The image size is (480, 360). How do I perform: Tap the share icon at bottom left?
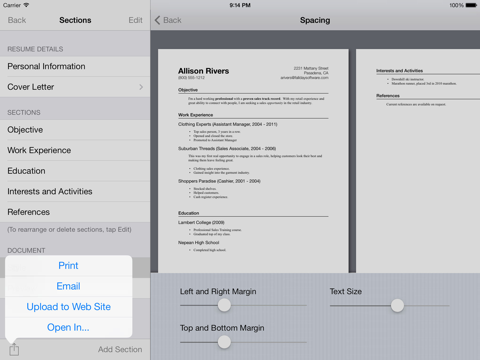[14, 349]
